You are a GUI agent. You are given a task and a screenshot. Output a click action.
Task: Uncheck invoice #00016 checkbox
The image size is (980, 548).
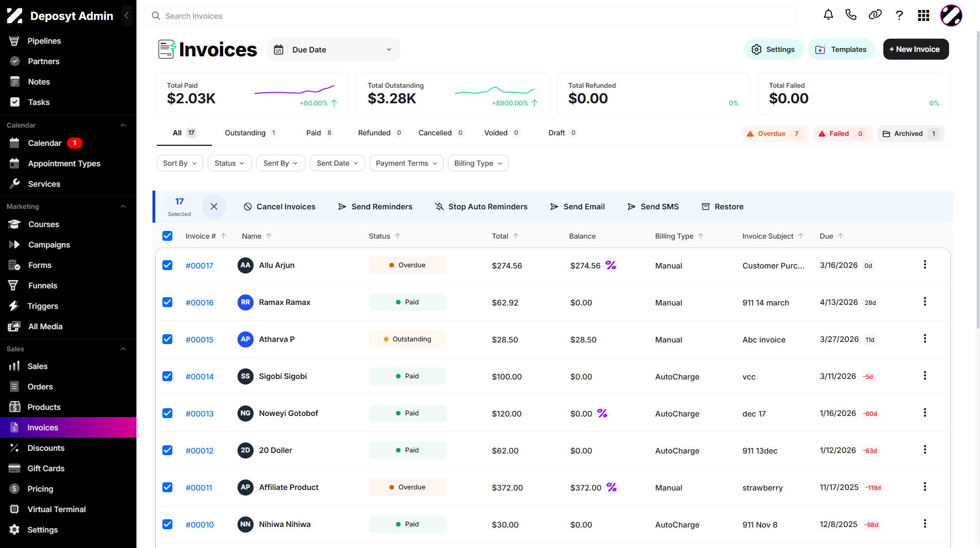(x=167, y=302)
